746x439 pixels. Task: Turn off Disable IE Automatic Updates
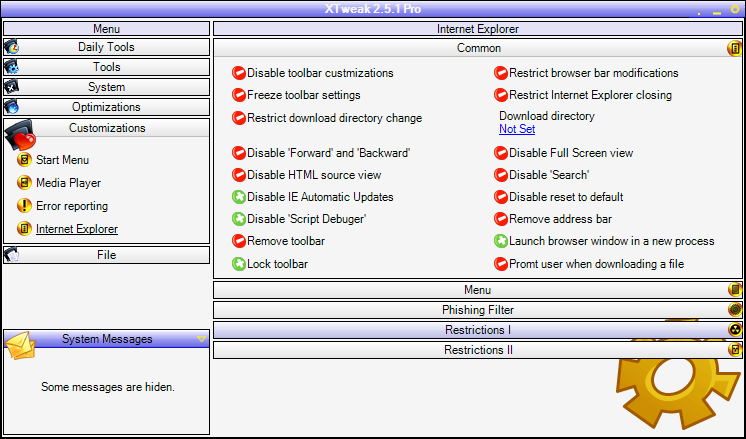tap(239, 197)
